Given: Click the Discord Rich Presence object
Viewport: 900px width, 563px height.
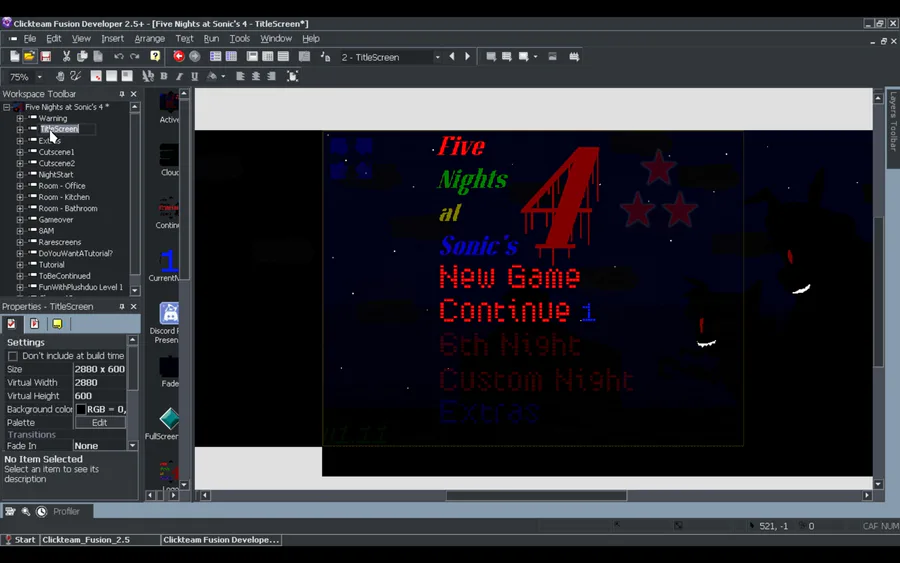Looking at the screenshot, I should tap(168, 323).
